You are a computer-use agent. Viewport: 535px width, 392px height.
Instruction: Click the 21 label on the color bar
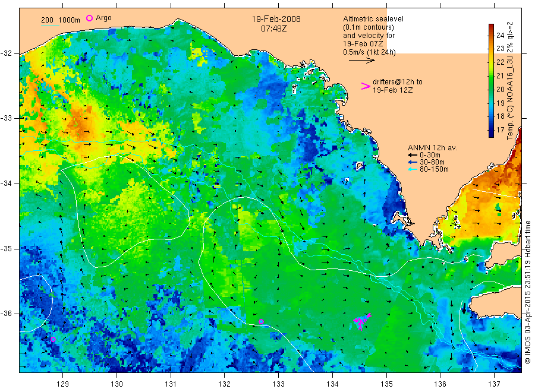pos(500,75)
